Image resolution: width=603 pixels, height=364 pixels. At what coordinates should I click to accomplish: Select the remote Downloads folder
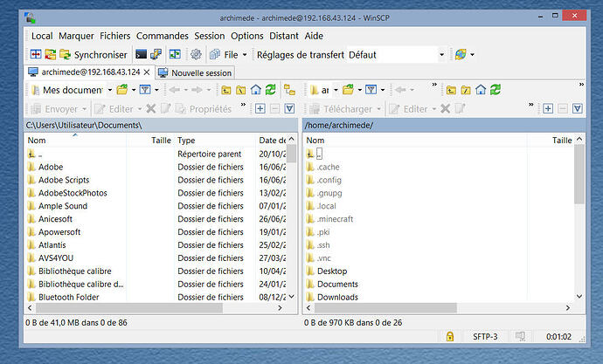point(337,297)
